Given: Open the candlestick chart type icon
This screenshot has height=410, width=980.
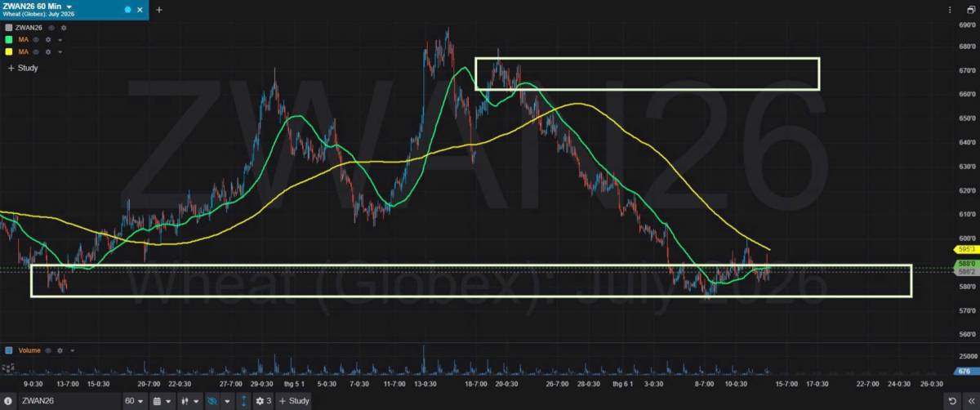Looking at the screenshot, I should click(x=185, y=401).
